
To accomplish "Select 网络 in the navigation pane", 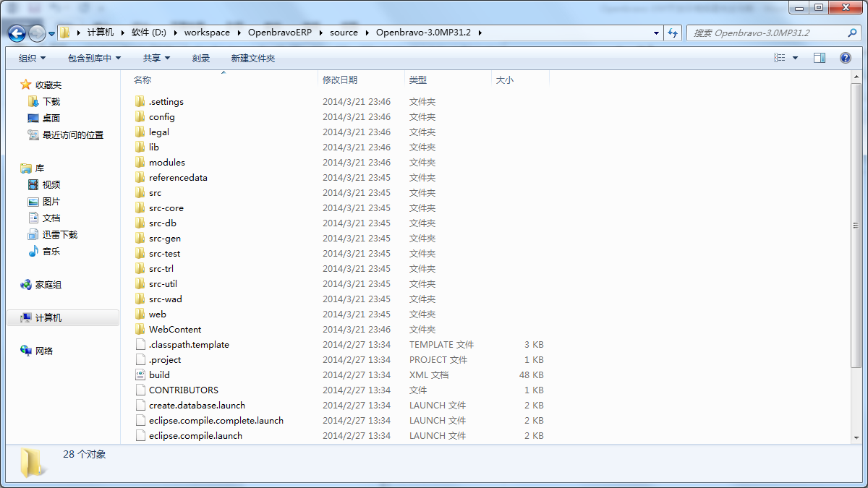I will 44,351.
